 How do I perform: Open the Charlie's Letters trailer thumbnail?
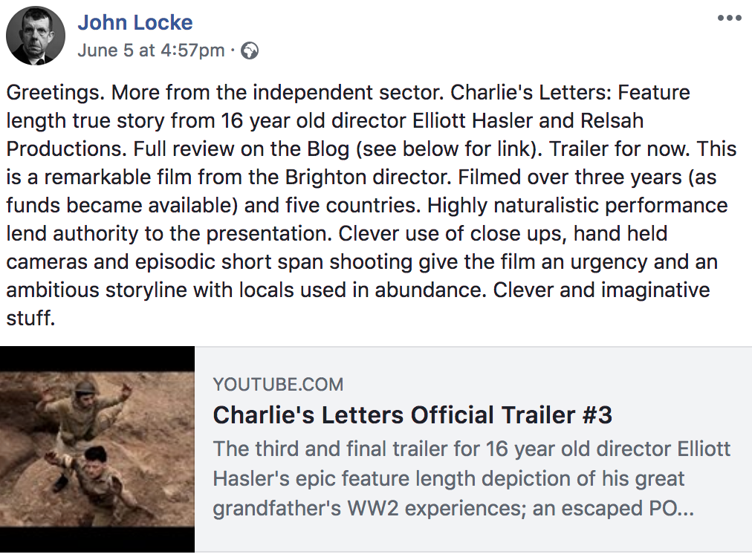click(97, 449)
